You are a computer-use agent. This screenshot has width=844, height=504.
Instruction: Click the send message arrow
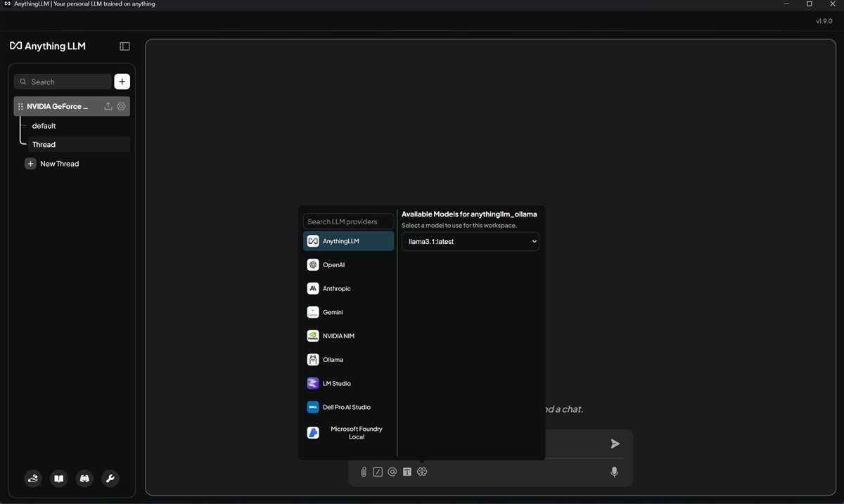[x=615, y=444]
